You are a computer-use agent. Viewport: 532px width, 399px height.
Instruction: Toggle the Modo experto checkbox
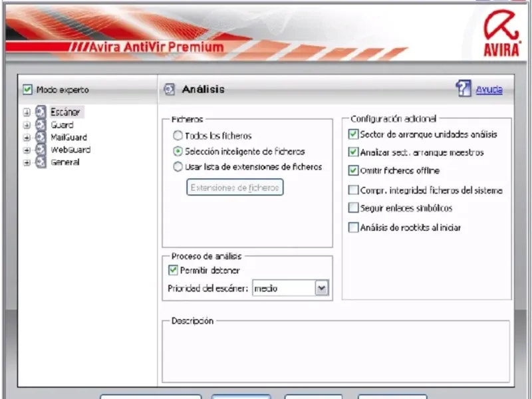point(27,90)
